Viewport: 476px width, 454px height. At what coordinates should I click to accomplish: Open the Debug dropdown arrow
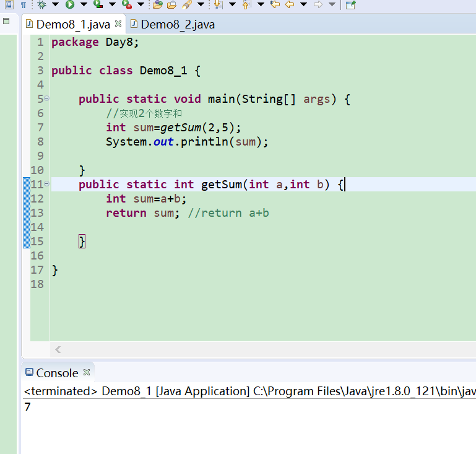coord(55,4)
